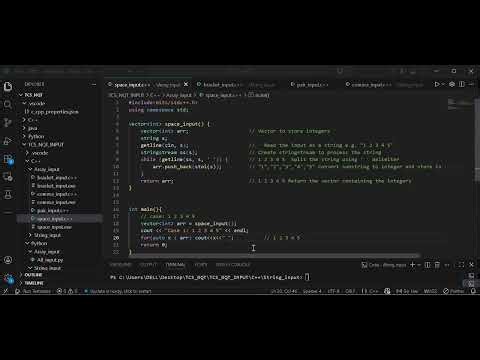This screenshot has width=480, height=360.
Task: Open the Extensions view
Action: pos(8,159)
